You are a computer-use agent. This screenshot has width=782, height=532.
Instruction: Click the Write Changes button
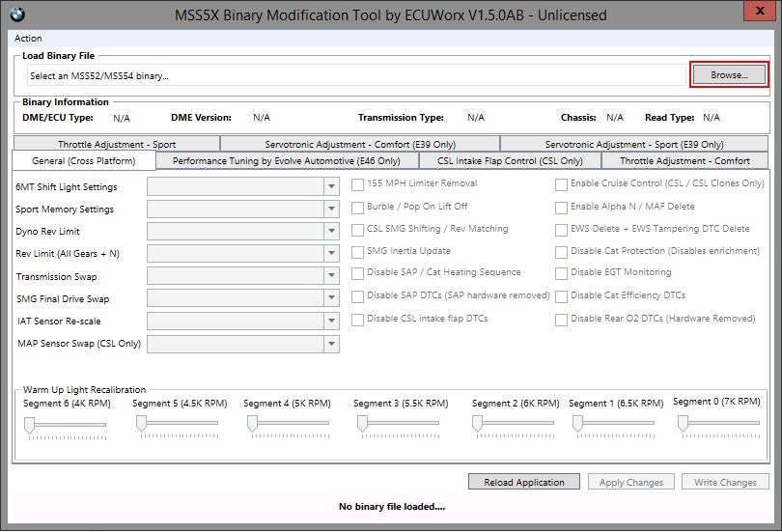click(725, 482)
